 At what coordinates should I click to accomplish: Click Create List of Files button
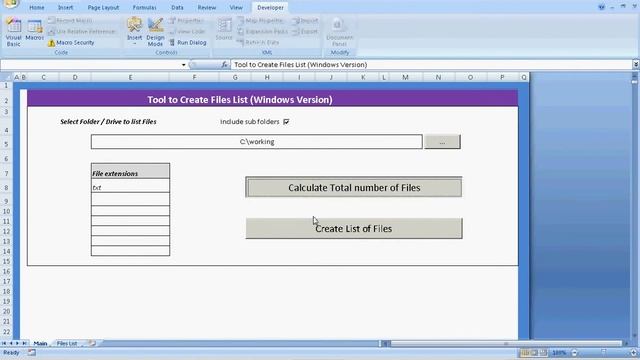354,228
